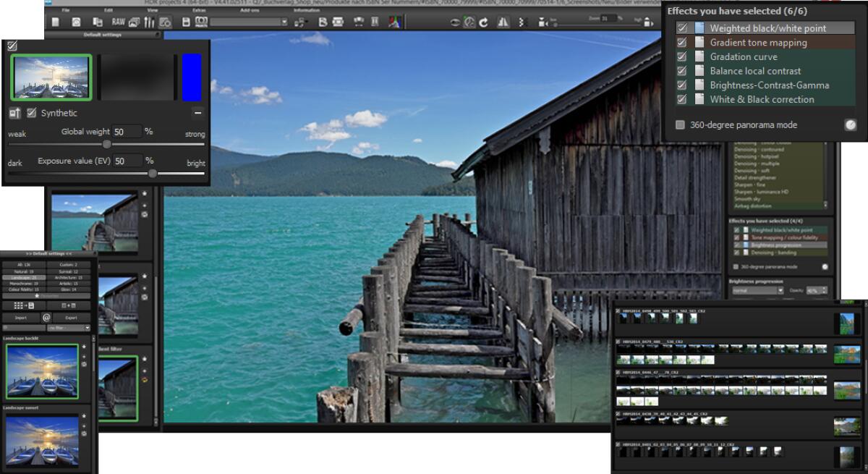Click the eye preview icon on the toolbar

click(455, 21)
